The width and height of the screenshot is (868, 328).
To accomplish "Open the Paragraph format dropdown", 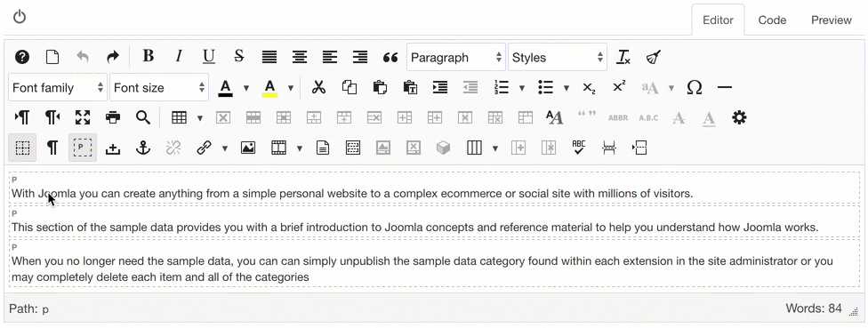I will (x=456, y=57).
